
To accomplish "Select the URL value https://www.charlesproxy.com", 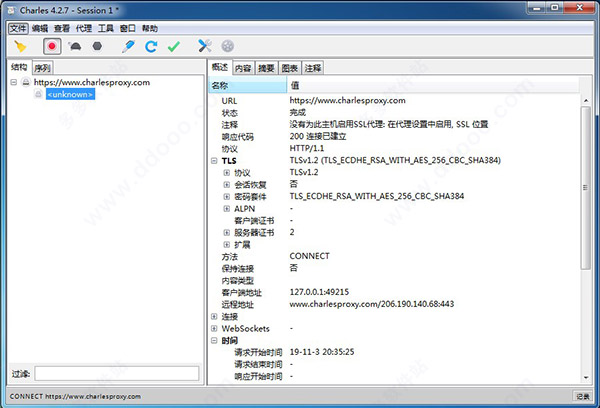I will tap(347, 101).
